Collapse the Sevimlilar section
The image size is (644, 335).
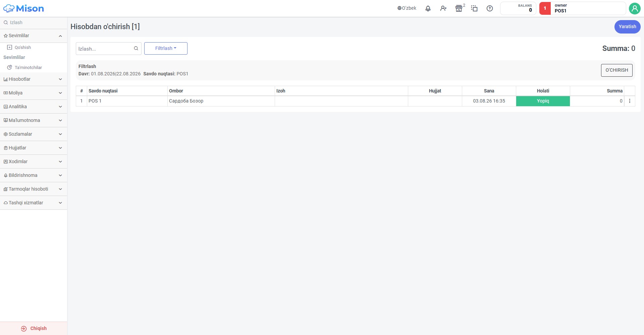(34, 36)
